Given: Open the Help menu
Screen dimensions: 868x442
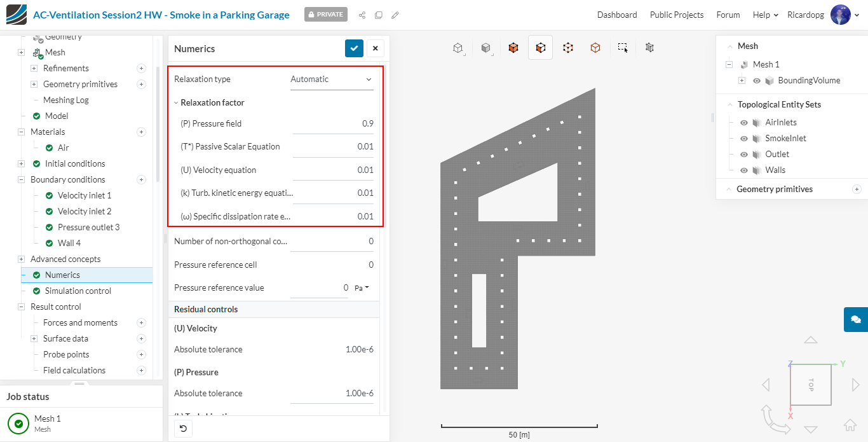Looking at the screenshot, I should [x=765, y=15].
